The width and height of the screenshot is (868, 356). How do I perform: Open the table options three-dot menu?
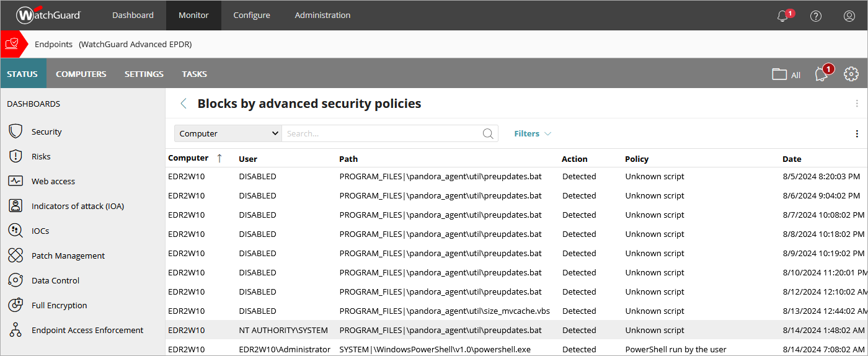[x=857, y=134]
